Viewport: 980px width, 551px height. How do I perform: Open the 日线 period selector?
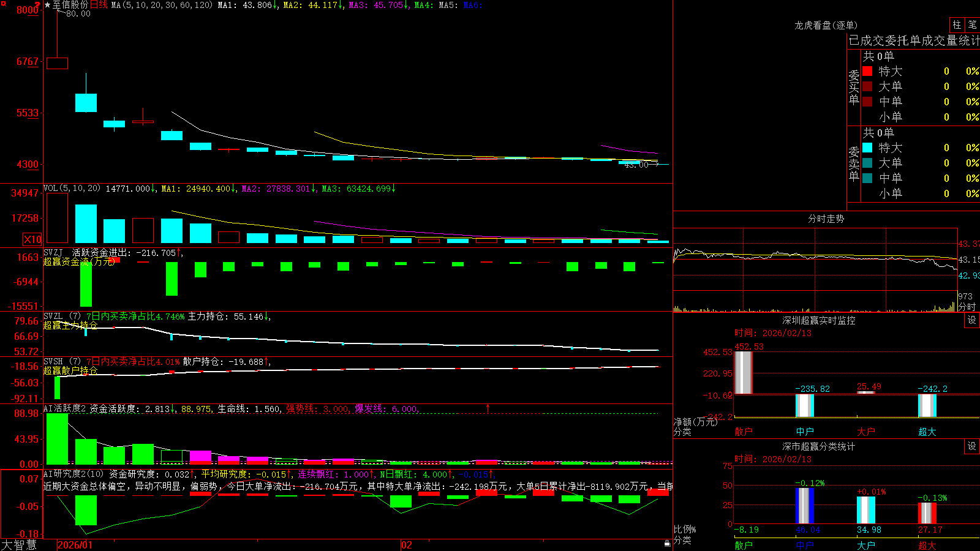tap(99, 5)
